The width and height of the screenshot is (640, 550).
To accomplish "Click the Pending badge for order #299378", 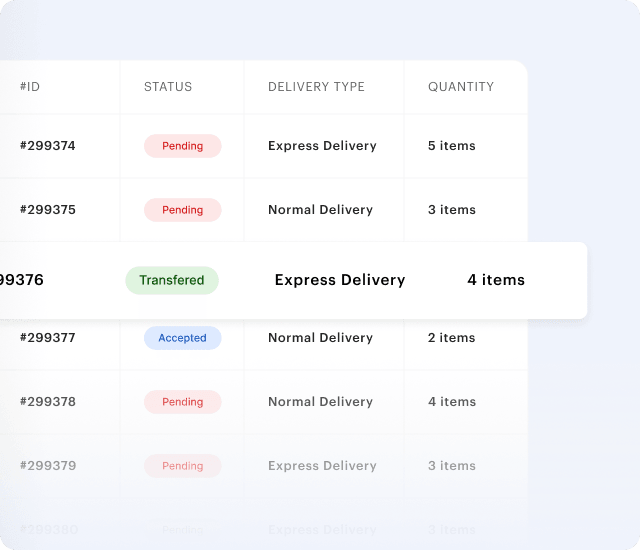I will (182, 402).
